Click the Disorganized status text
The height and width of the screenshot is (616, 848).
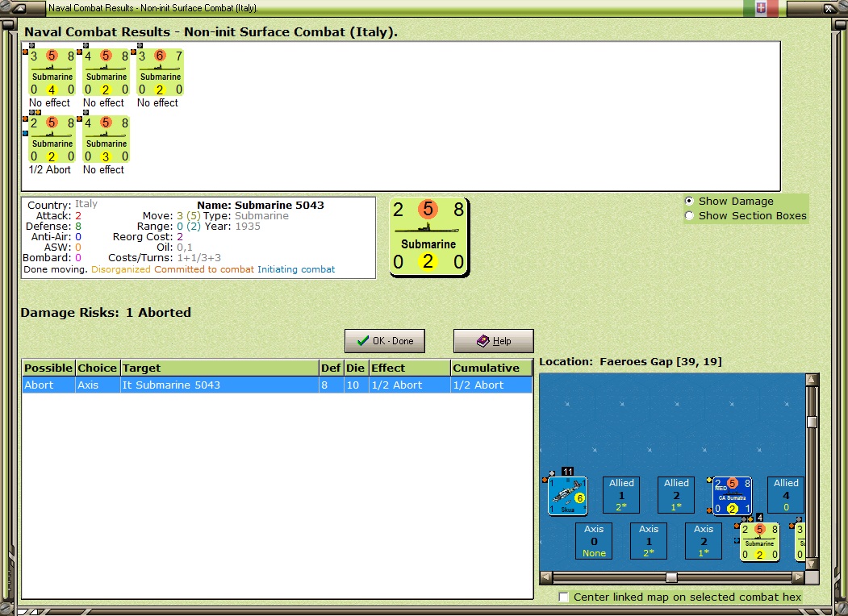point(120,269)
